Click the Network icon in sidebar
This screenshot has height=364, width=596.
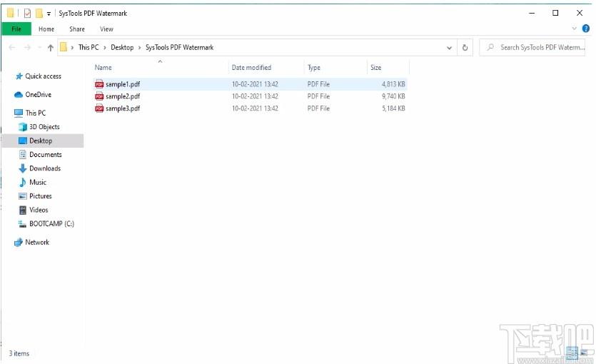(x=19, y=243)
